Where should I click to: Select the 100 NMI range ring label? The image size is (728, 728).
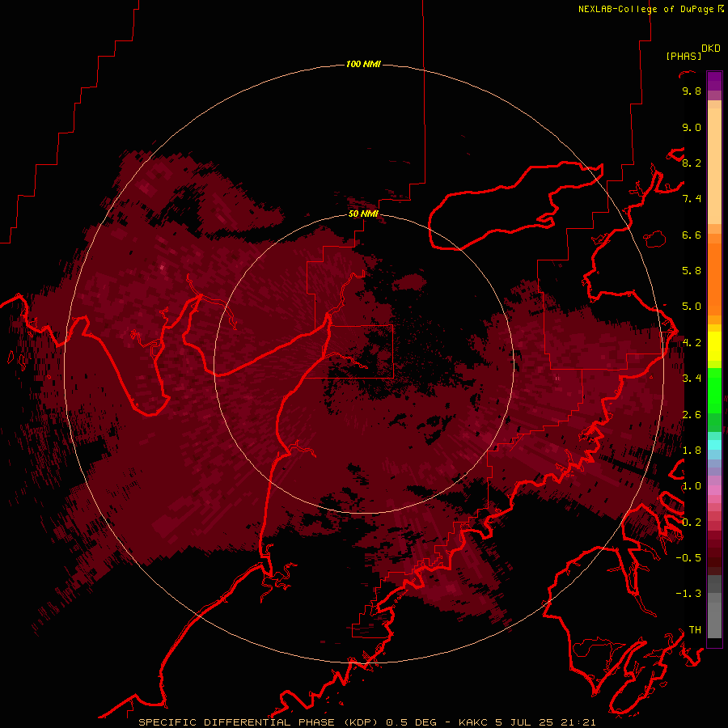[x=363, y=64]
